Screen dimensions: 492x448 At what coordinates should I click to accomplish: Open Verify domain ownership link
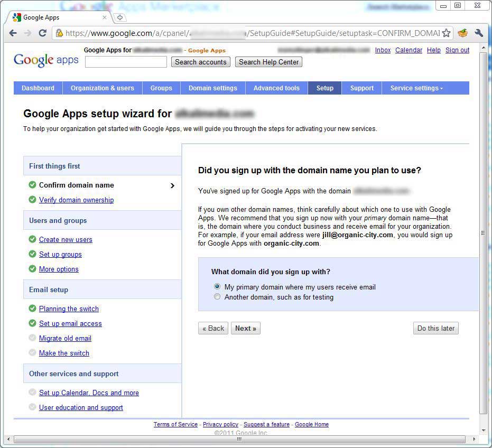tap(76, 200)
